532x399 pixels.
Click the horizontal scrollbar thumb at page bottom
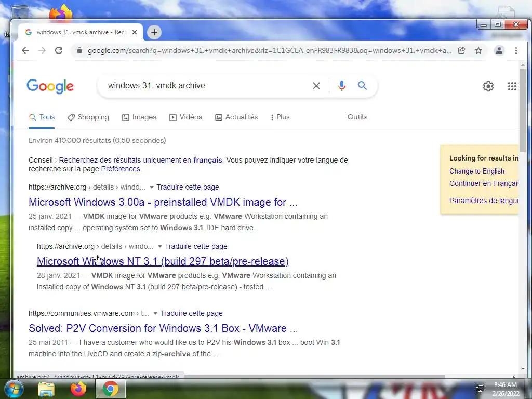pos(314,376)
